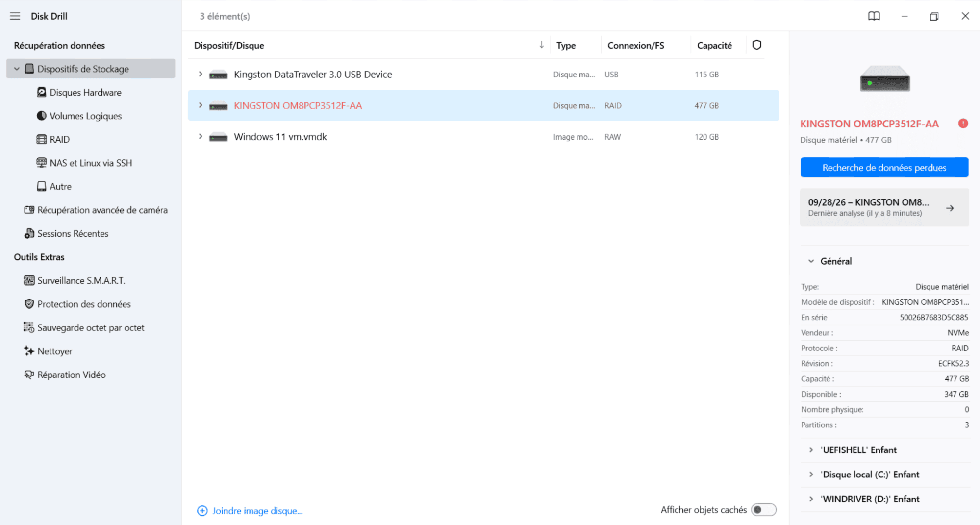The width and height of the screenshot is (980, 525).
Task: Click the Sessions Récentes icon
Action: (x=29, y=233)
